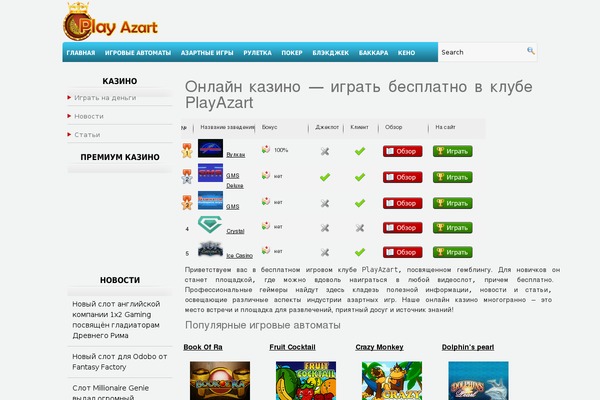
Task: Open the Crystal casino name link
Action: 235,231
